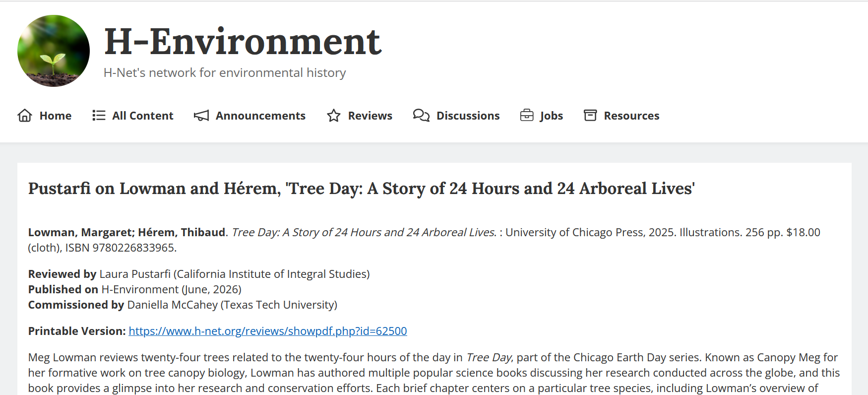Click the megaphone icon beside Announcements
Screen dimensions: 868x395
(201, 116)
